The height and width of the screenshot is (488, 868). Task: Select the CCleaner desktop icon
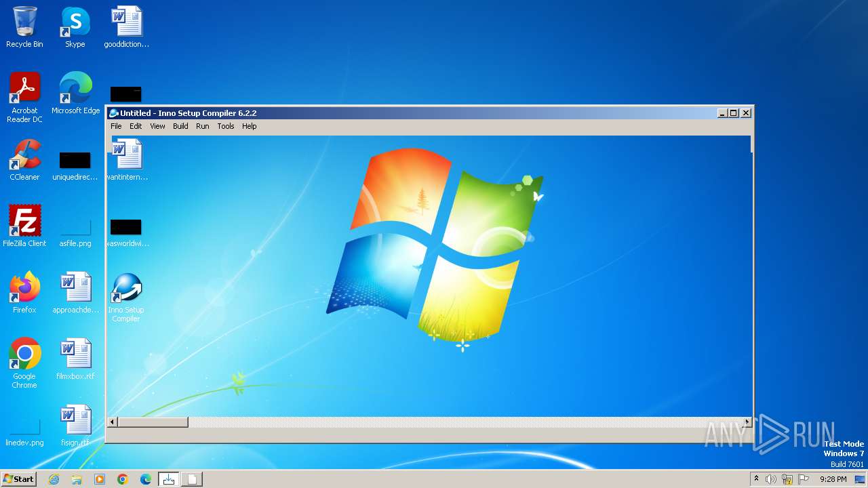pos(24,160)
